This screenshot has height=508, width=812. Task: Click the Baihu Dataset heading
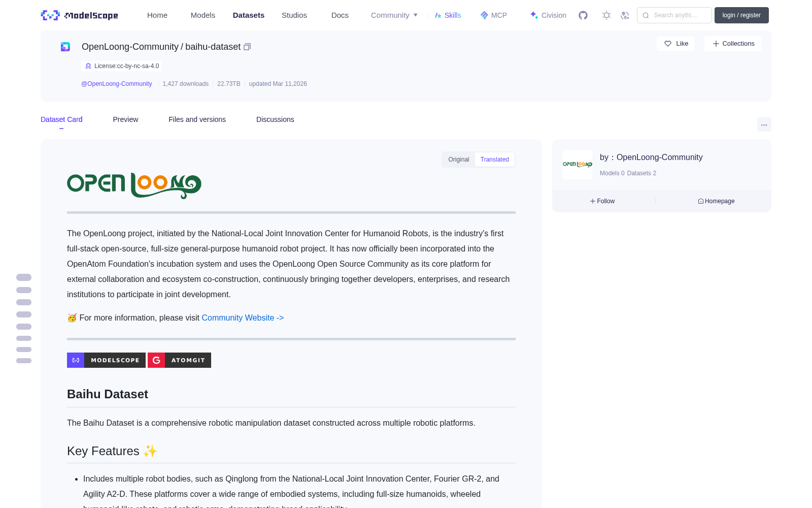click(x=108, y=394)
